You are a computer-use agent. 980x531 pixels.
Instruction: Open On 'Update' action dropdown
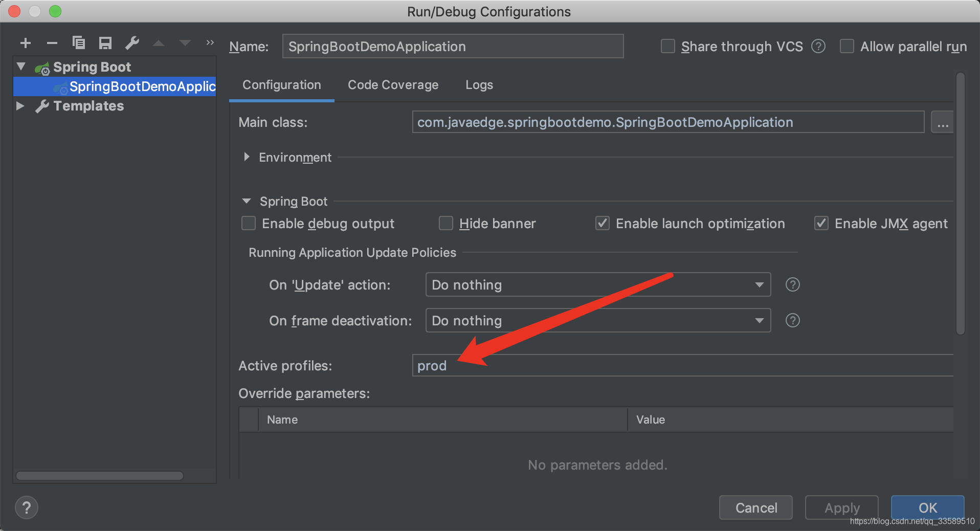598,284
